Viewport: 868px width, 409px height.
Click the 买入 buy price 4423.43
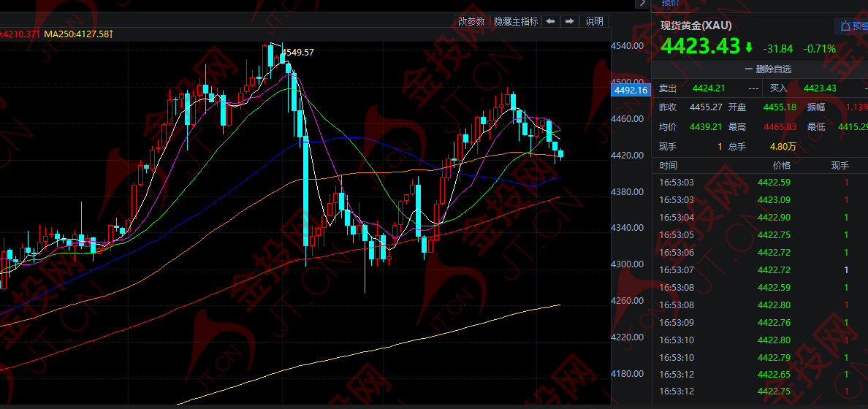click(819, 88)
